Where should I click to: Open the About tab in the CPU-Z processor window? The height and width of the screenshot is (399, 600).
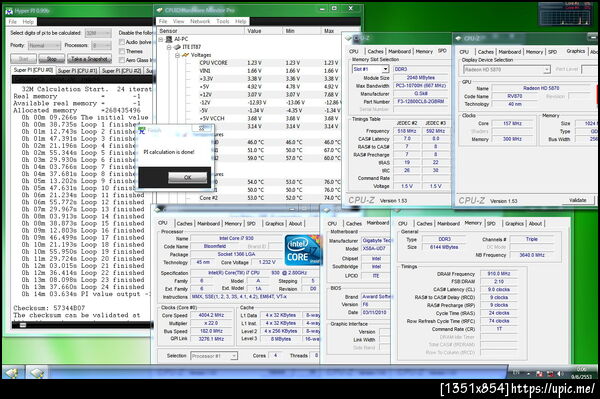click(295, 223)
